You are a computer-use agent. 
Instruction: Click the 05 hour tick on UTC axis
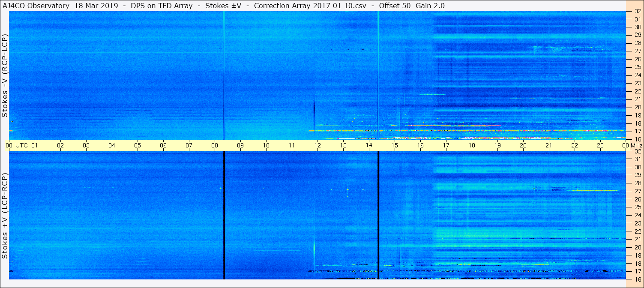pos(138,145)
